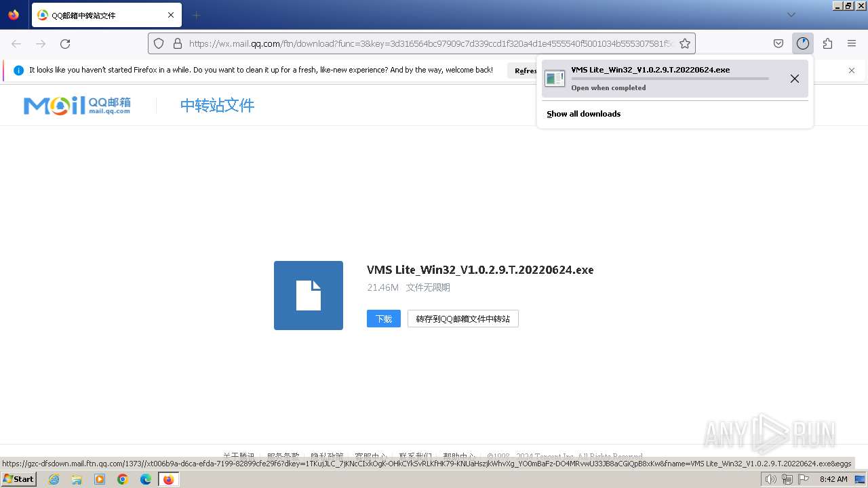Open the Action Center flag icon
868x488 pixels.
pyautogui.click(x=804, y=479)
